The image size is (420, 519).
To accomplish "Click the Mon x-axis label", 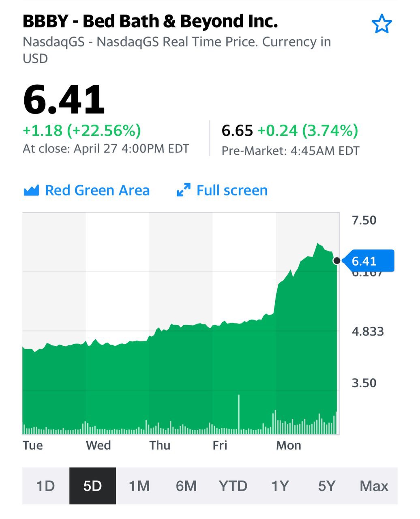I will coord(289,445).
